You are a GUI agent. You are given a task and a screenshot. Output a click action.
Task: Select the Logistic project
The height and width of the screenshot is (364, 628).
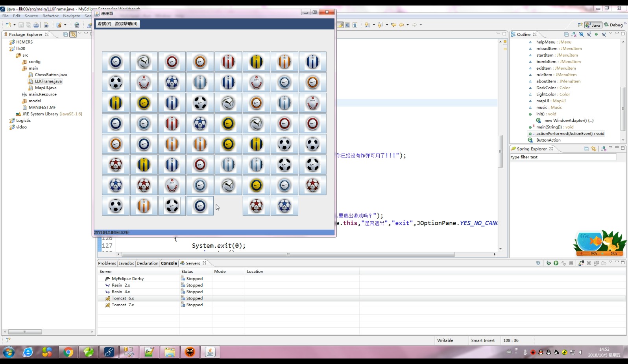pyautogui.click(x=20, y=121)
